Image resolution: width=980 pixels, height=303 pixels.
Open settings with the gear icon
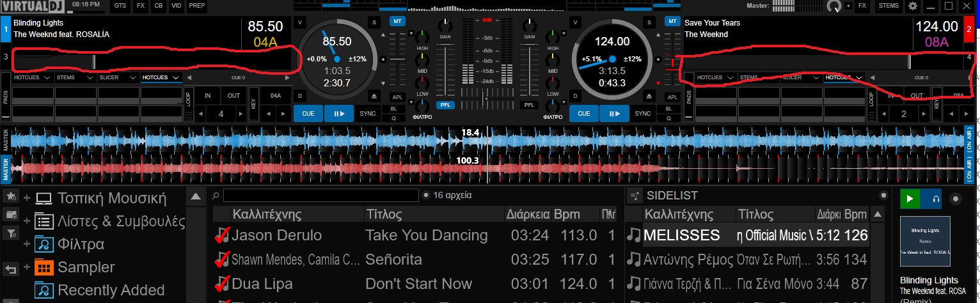pyautogui.click(x=912, y=6)
